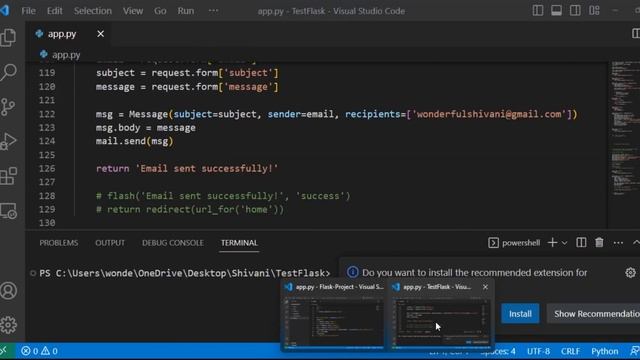This screenshot has width=640, height=360.
Task: Open the Manage gear in activity bar
Action: coord(9,325)
